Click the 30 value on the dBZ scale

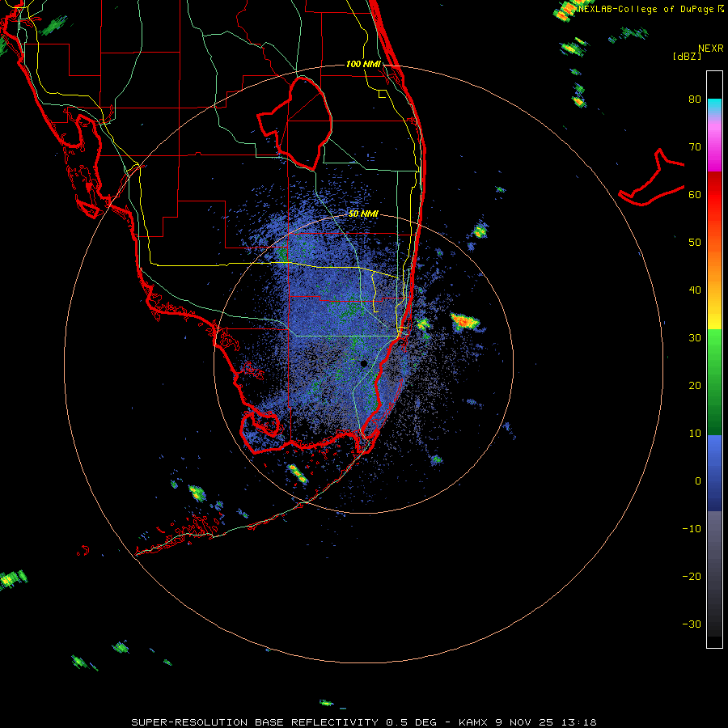click(x=695, y=338)
